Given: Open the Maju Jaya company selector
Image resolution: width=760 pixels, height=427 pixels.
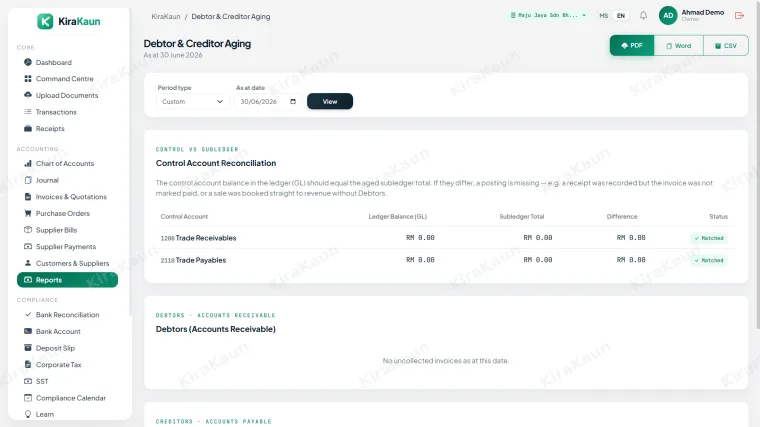Looking at the screenshot, I should click(548, 16).
